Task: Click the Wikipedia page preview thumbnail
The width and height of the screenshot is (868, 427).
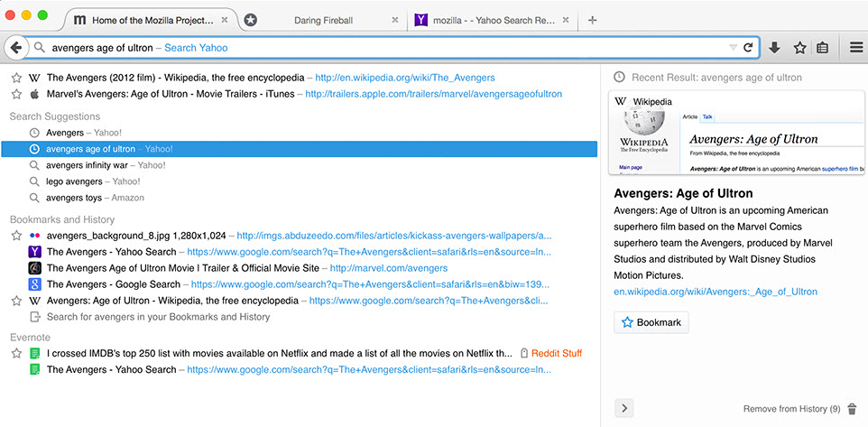Action: 737,133
